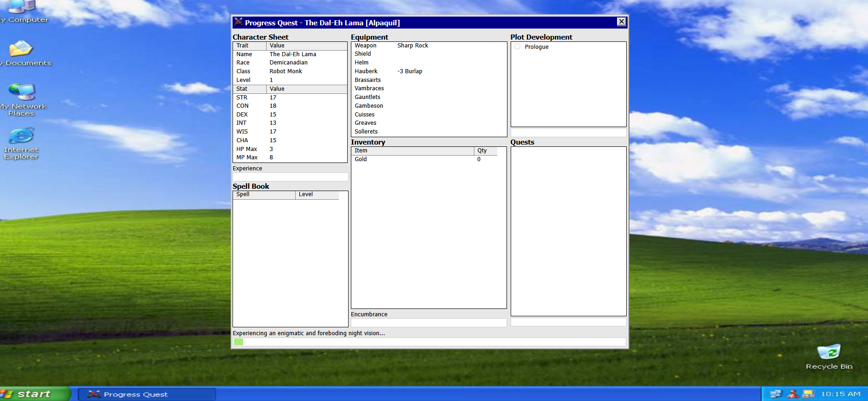
Task: Select the Internet Explorer desktop icon
Action: [21, 144]
